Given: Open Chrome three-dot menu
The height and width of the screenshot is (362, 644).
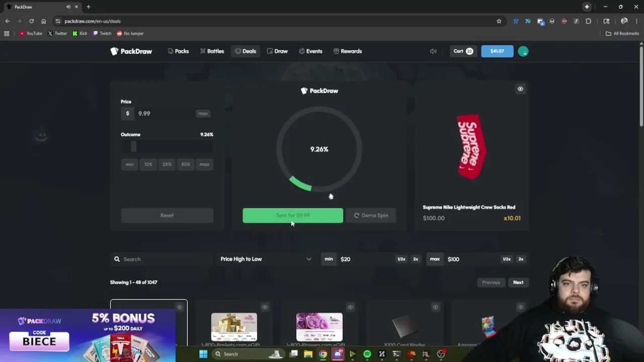Looking at the screenshot, I should tap(636, 21).
